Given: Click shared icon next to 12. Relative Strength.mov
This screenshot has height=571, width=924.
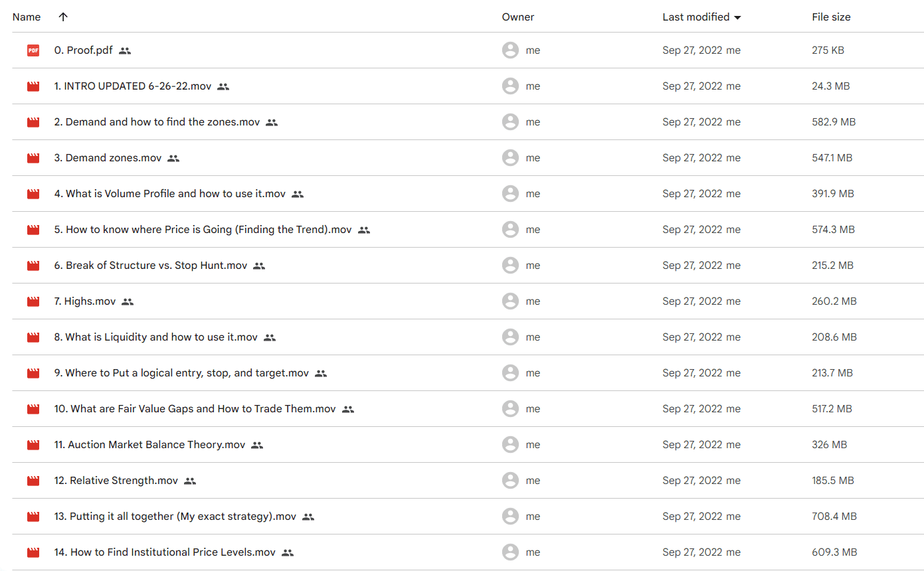Looking at the screenshot, I should tap(190, 481).
